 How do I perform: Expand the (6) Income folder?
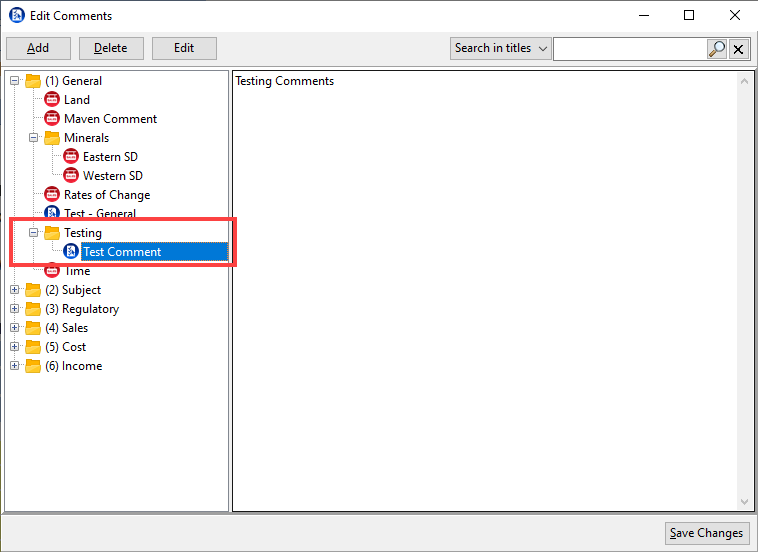15,366
